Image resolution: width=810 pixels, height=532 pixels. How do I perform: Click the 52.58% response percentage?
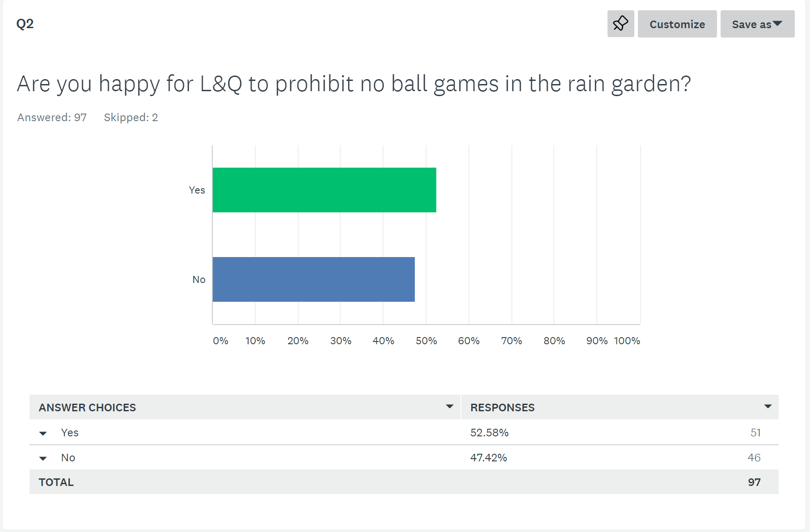point(489,433)
